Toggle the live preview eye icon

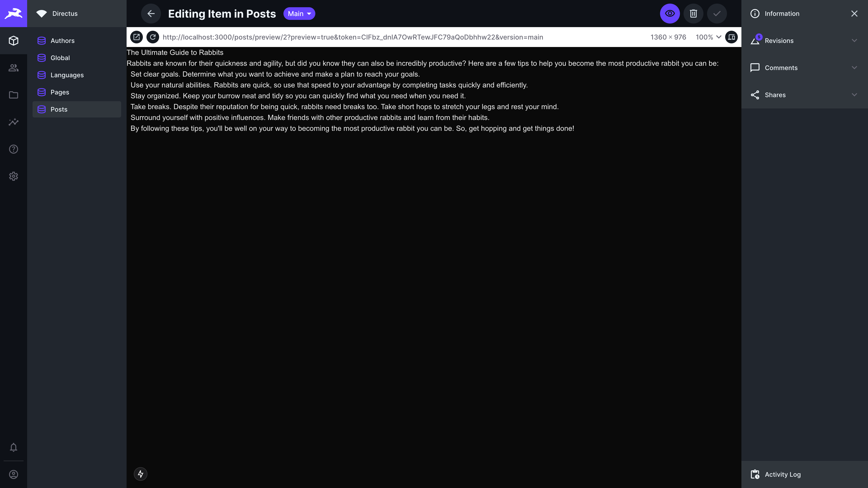[x=670, y=14]
